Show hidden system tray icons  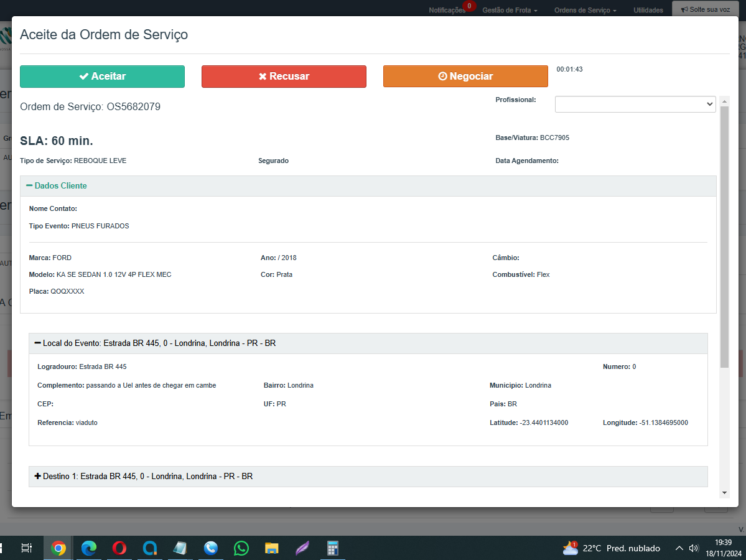(x=679, y=548)
